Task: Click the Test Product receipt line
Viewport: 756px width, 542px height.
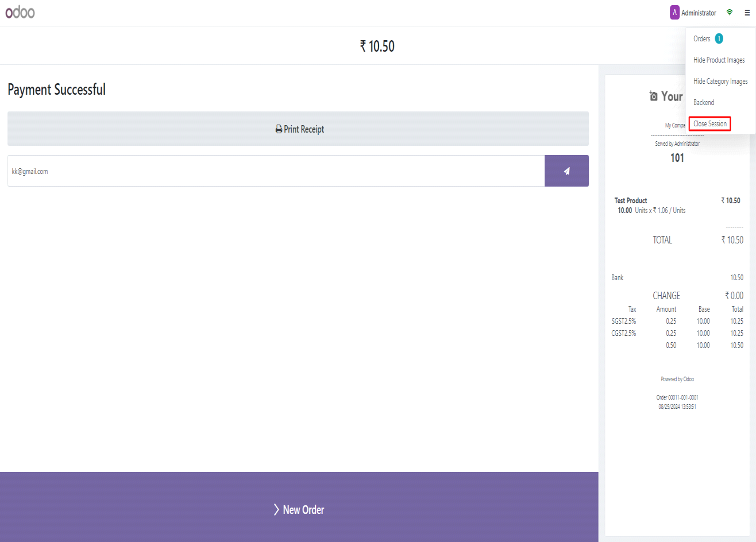Action: tap(631, 200)
